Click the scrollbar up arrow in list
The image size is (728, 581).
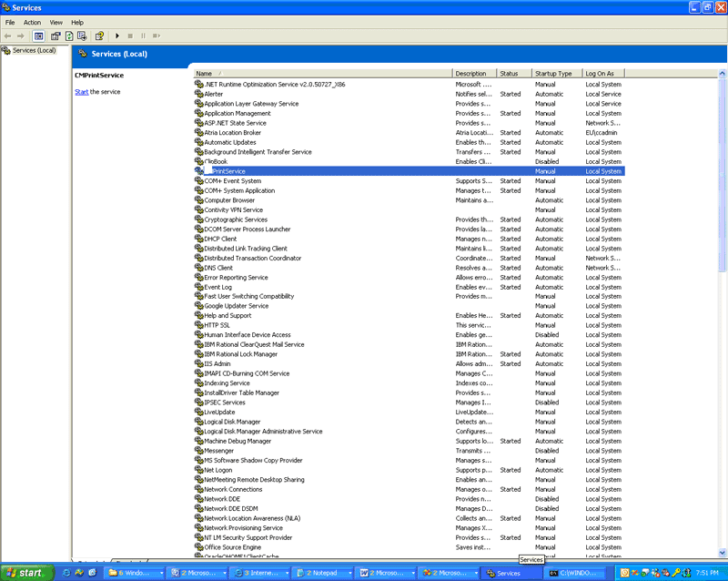click(x=722, y=74)
